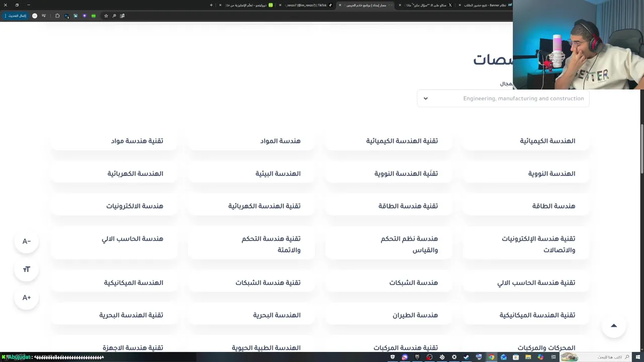Screen dimensions: 644x362
Task: Select الهندسة الميكانيكية card
Action: (x=114, y=283)
